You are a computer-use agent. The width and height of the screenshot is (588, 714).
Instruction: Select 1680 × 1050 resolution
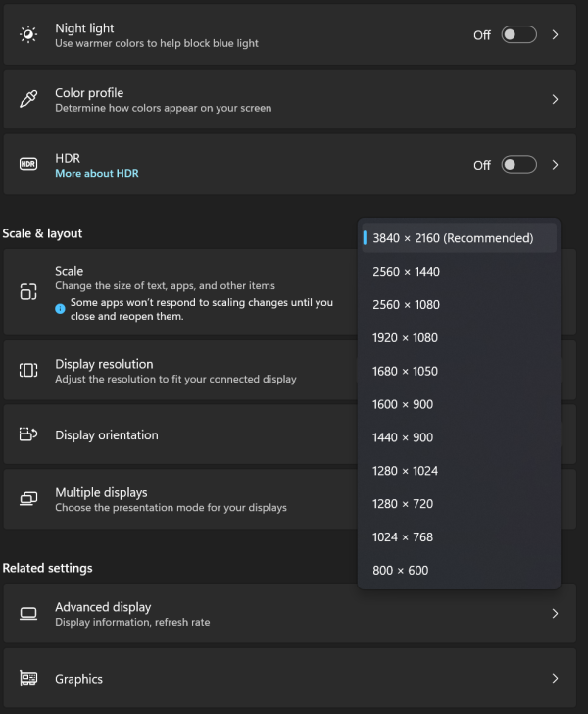tap(459, 371)
